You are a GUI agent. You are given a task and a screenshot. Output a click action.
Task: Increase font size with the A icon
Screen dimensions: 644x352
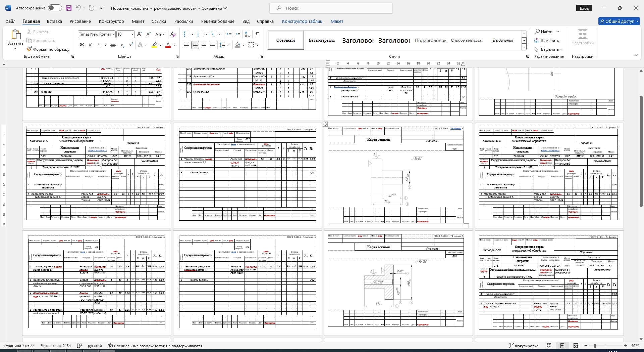[140, 34]
